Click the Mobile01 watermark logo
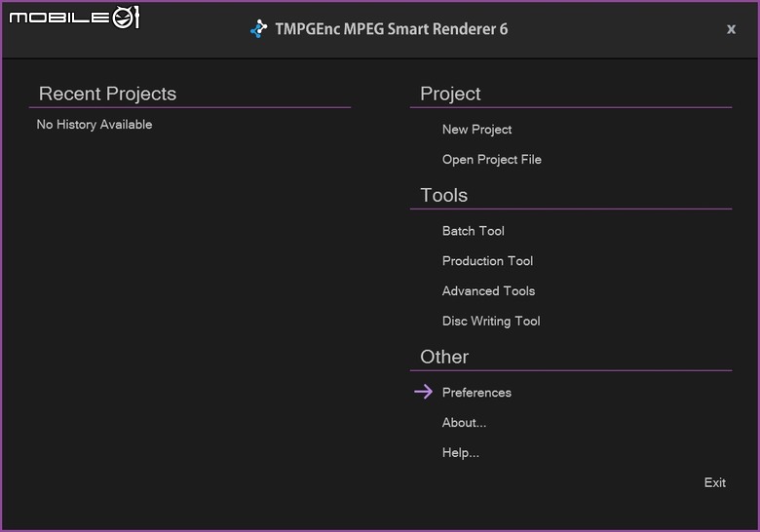Viewport: 760px width, 532px height. tap(74, 18)
